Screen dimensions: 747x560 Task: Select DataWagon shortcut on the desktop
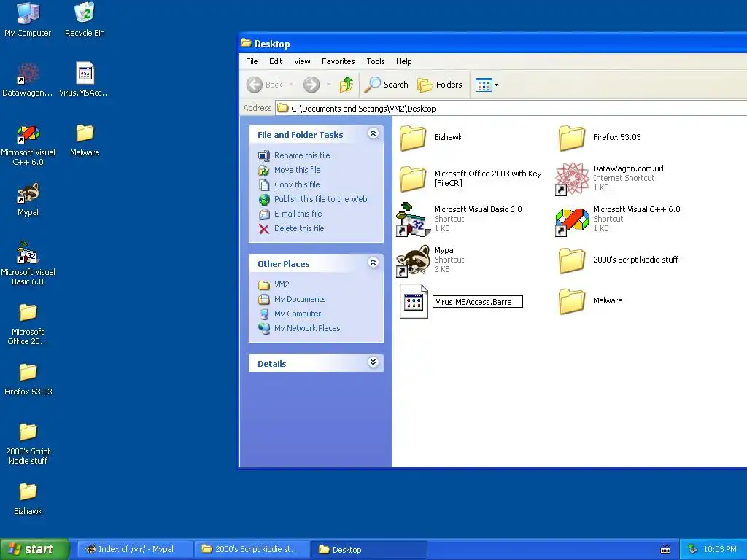pos(28,79)
